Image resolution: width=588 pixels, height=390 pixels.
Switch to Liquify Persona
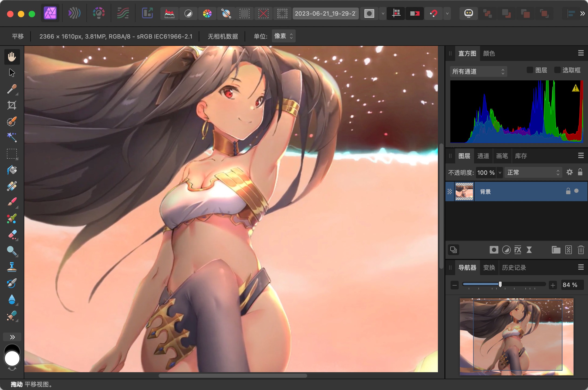(74, 13)
